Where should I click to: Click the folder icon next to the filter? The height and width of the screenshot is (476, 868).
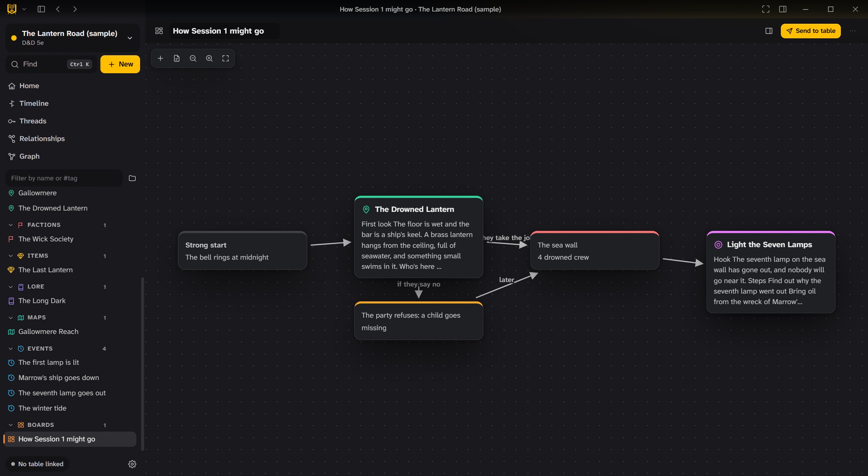pos(132,178)
